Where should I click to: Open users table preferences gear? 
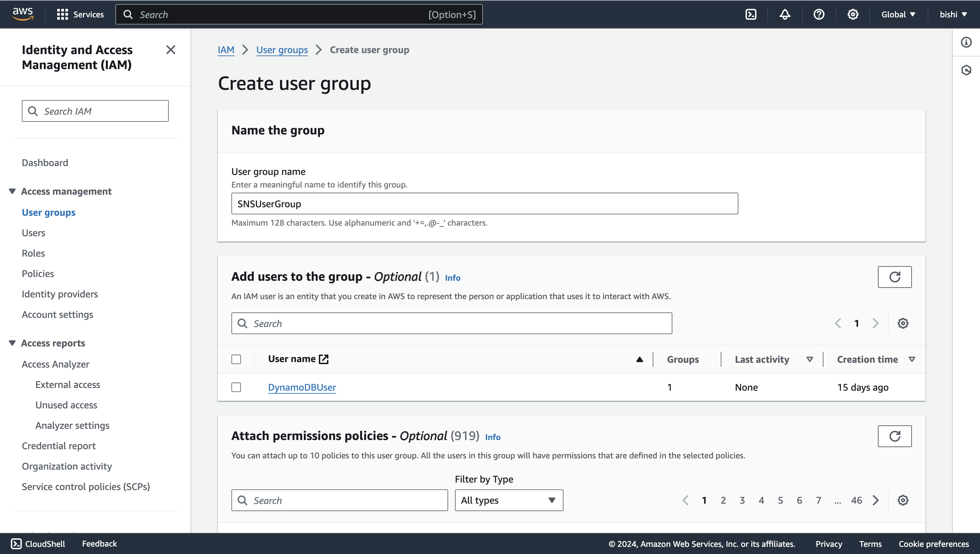[x=903, y=323]
